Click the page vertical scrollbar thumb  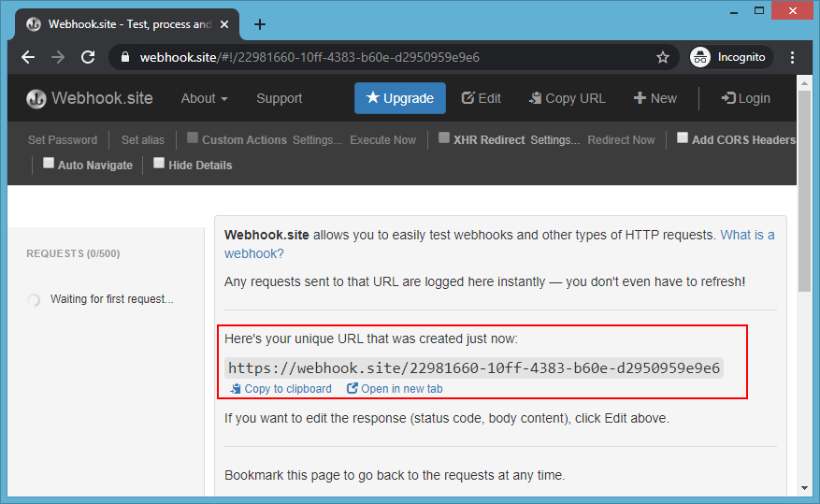click(804, 191)
